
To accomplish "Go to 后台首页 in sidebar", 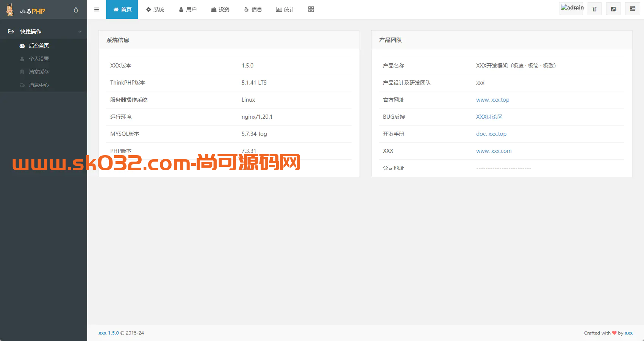I will coord(39,46).
